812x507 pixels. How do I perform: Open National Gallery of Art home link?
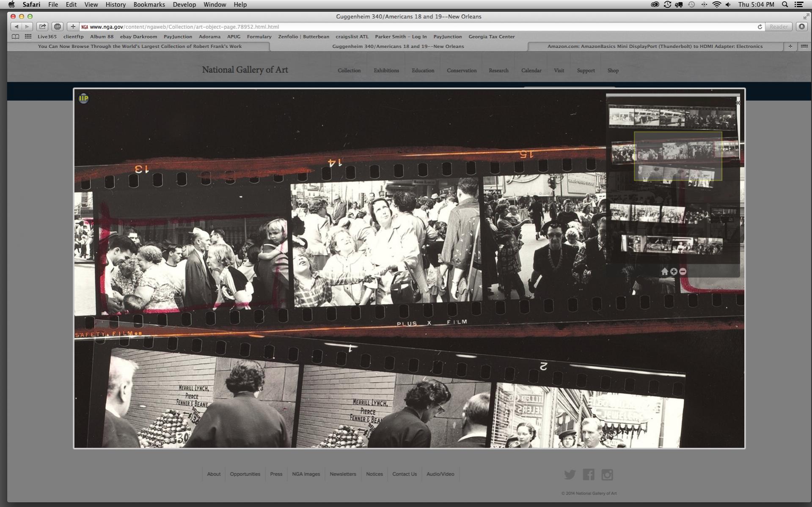tap(245, 70)
